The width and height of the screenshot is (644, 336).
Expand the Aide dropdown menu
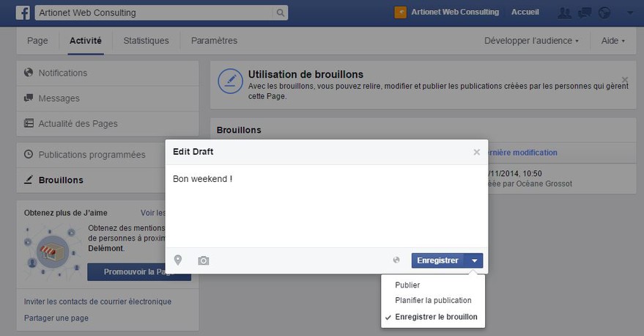tap(612, 40)
